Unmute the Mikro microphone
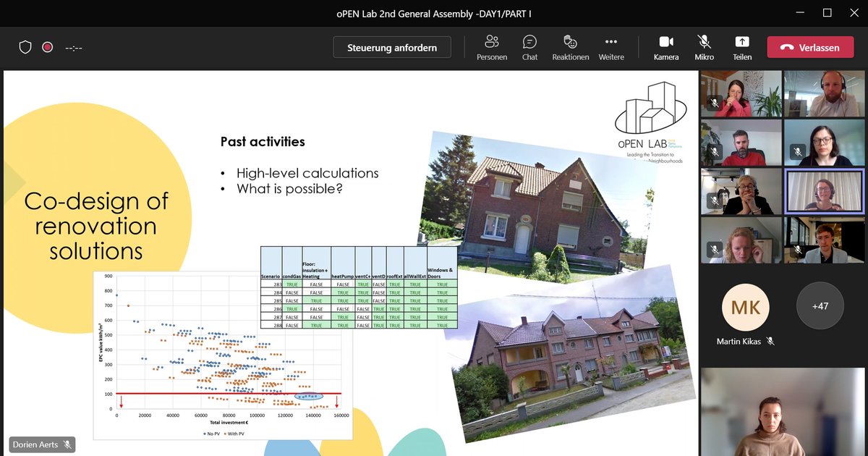The image size is (868, 456). click(704, 48)
